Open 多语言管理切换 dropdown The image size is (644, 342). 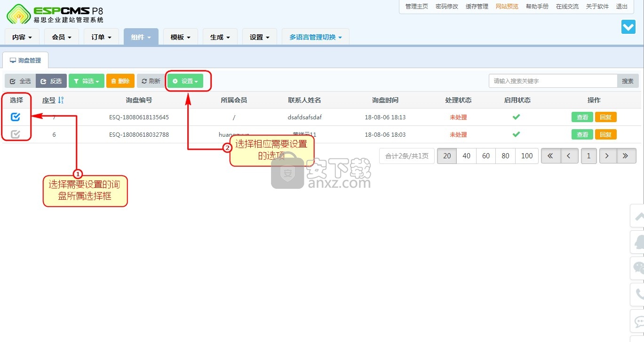[315, 37]
